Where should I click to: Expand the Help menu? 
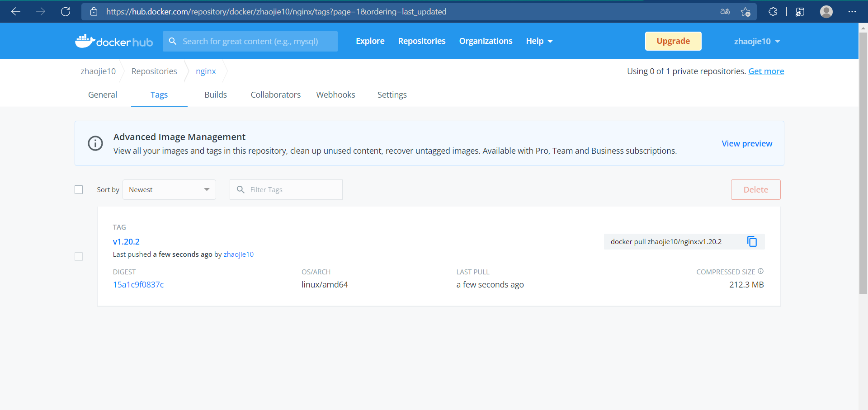click(539, 41)
